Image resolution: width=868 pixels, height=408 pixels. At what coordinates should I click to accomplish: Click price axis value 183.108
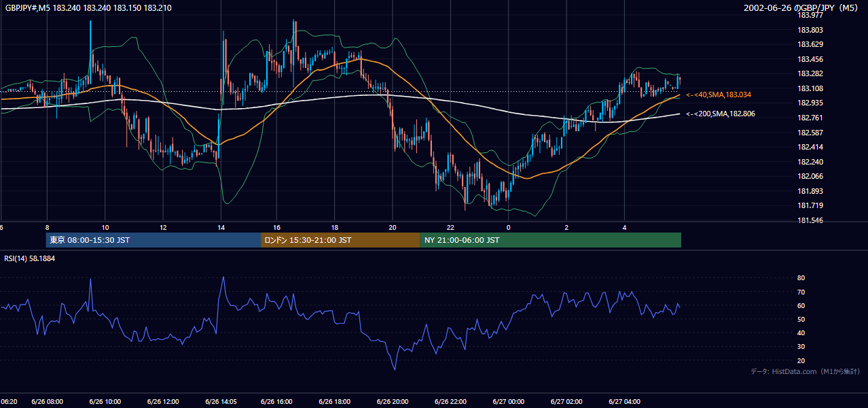point(810,88)
